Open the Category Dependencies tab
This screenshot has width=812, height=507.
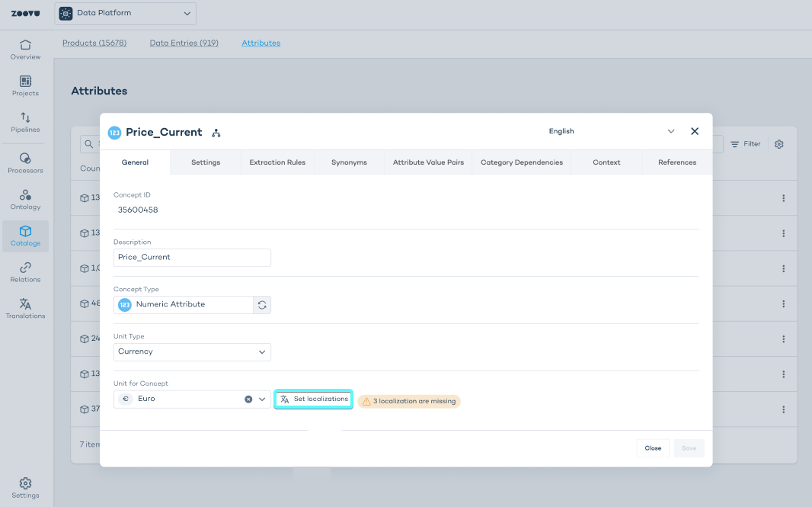click(522, 162)
